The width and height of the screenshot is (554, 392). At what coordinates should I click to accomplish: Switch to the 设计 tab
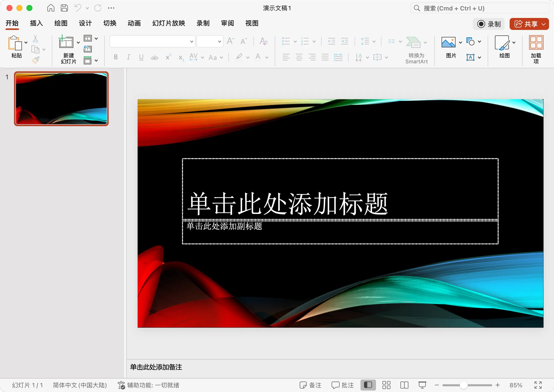point(85,23)
